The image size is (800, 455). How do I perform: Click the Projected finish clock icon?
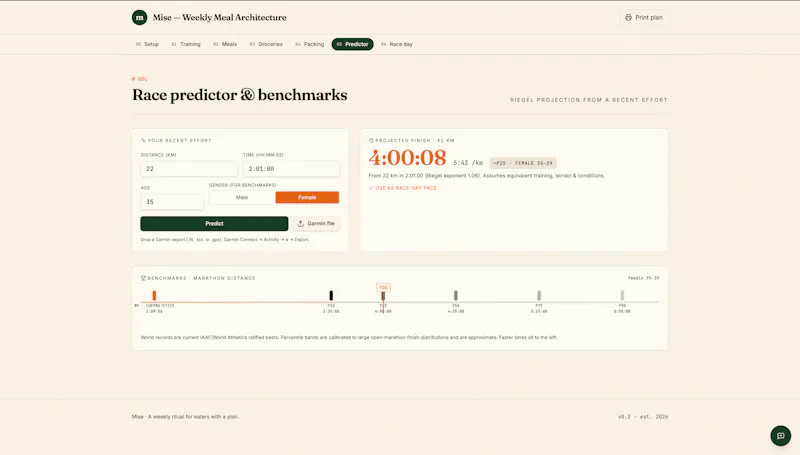[371, 140]
